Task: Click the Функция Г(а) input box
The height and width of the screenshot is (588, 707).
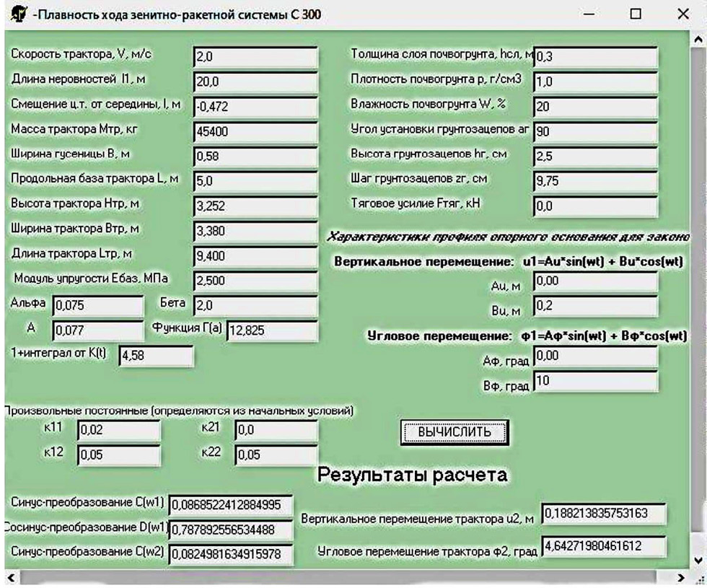Action: pos(271,330)
